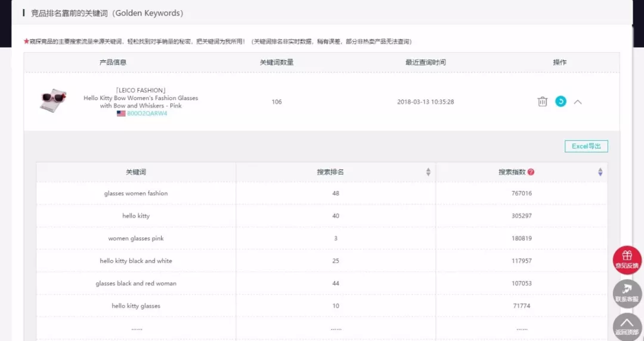Click the 最近查询时间 column header

point(426,63)
